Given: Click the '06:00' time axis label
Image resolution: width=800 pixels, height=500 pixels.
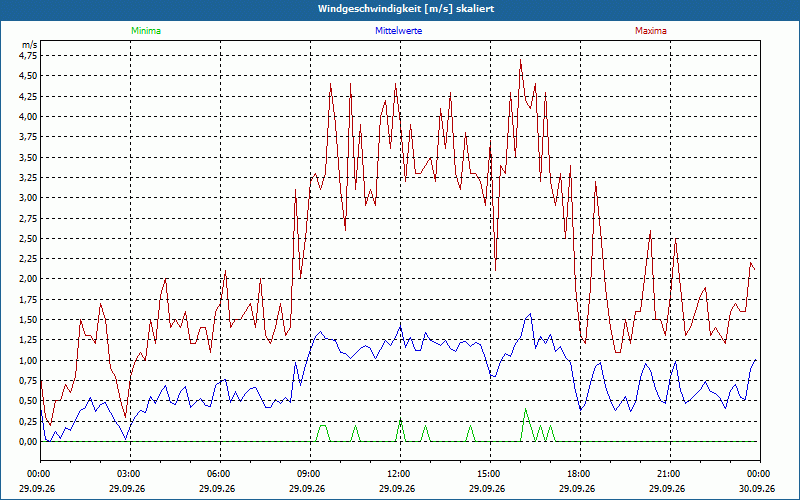Looking at the screenshot, I should 220,474.
